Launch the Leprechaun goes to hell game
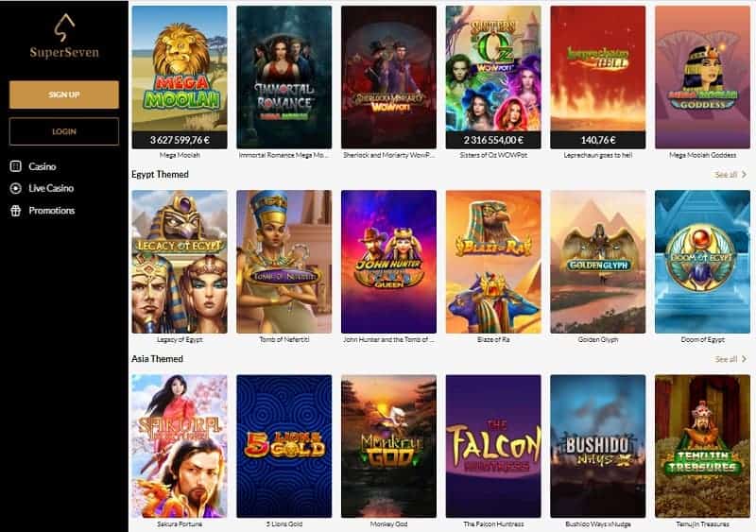The image size is (756, 532). (x=598, y=77)
